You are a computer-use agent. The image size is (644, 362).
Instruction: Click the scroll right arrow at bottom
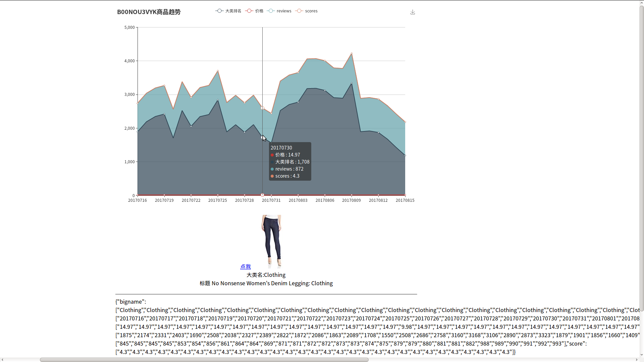[637, 360]
